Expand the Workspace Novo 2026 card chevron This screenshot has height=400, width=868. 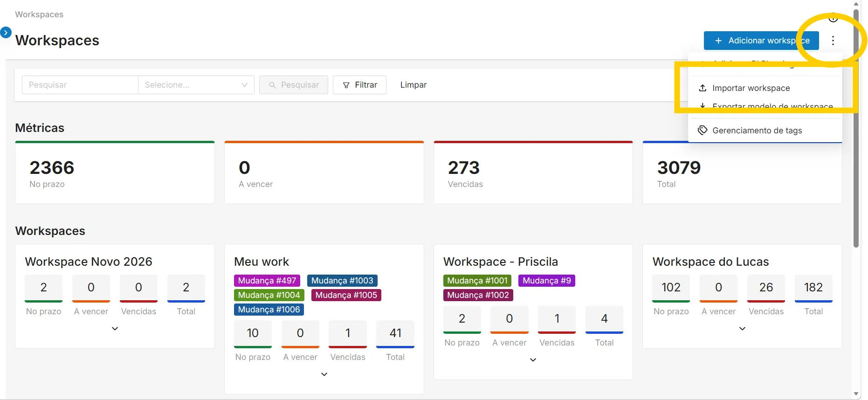[x=115, y=329]
